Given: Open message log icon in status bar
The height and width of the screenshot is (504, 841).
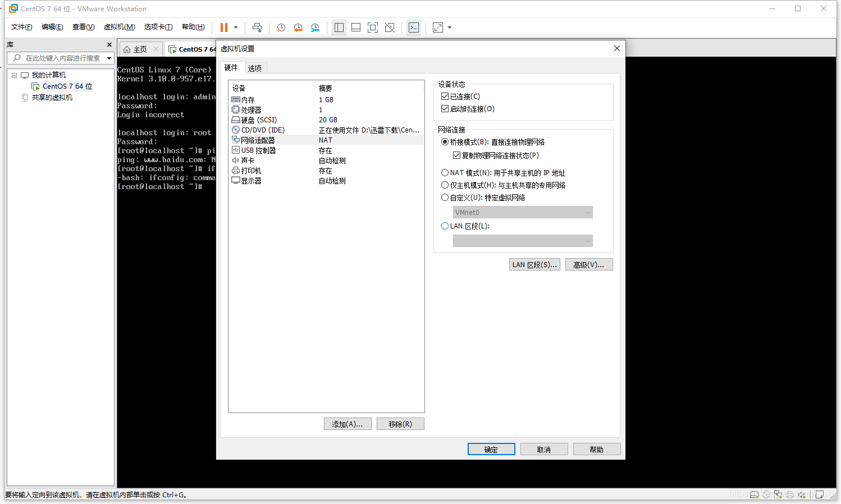Looking at the screenshot, I should tap(820, 494).
